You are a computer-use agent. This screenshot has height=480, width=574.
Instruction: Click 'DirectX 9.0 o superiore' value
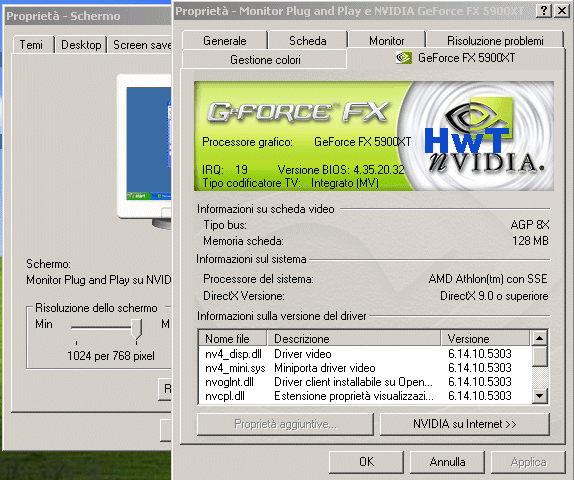click(494, 295)
